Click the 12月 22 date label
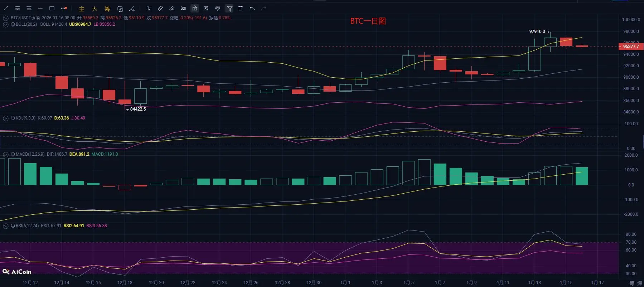644x287 pixels. click(x=188, y=283)
